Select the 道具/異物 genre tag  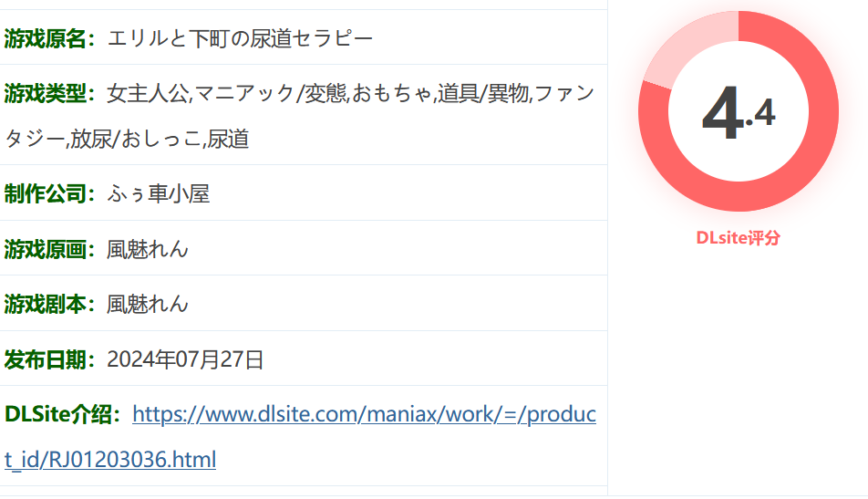pos(482,94)
